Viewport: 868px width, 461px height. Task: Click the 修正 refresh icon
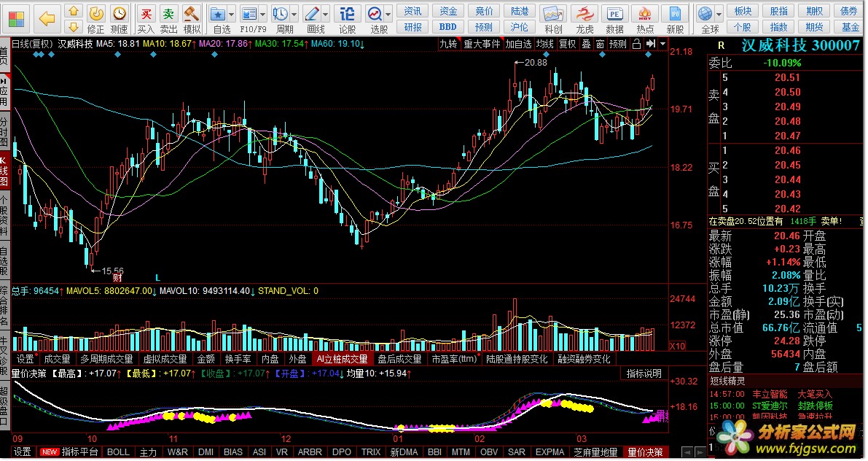point(95,14)
